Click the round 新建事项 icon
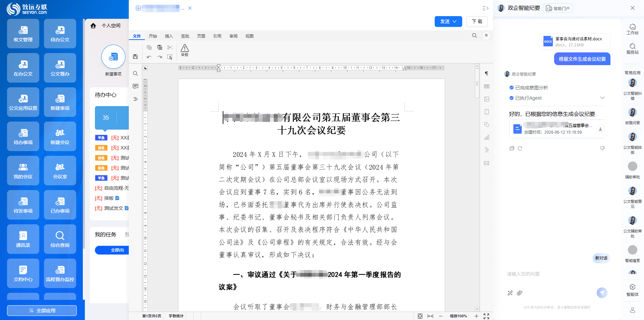The width and height of the screenshot is (644, 320). 113,57
